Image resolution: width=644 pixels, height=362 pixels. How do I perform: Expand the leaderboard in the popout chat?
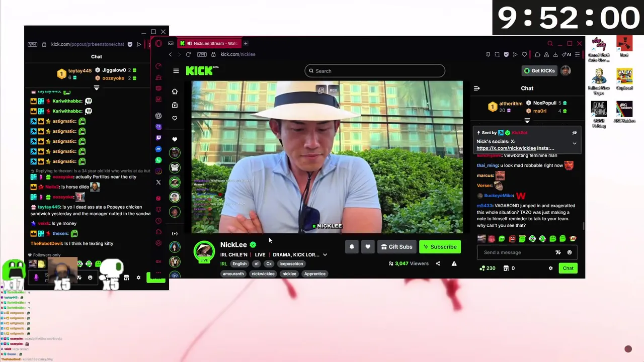97,88
